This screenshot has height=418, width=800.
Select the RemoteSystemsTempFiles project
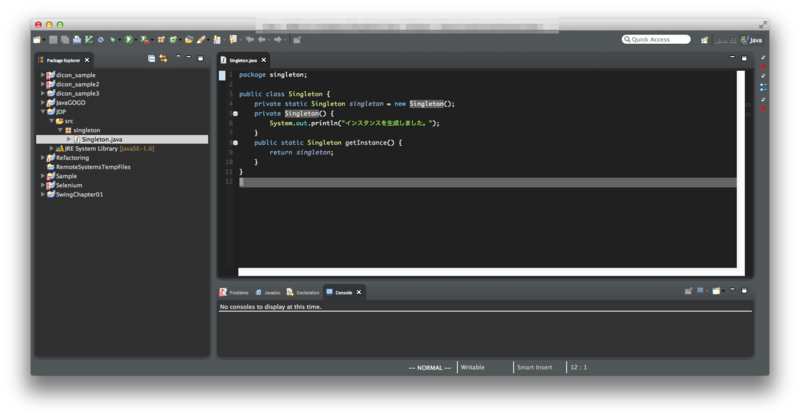(x=93, y=167)
